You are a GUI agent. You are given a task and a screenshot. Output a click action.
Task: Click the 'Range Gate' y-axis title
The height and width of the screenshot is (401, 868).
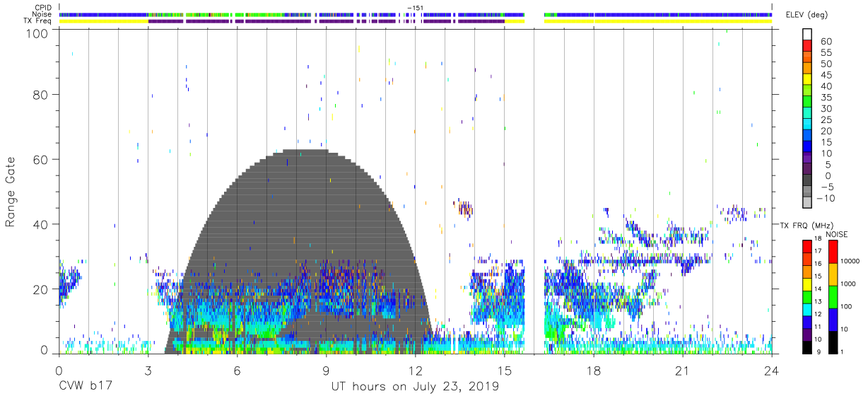[x=11, y=192]
